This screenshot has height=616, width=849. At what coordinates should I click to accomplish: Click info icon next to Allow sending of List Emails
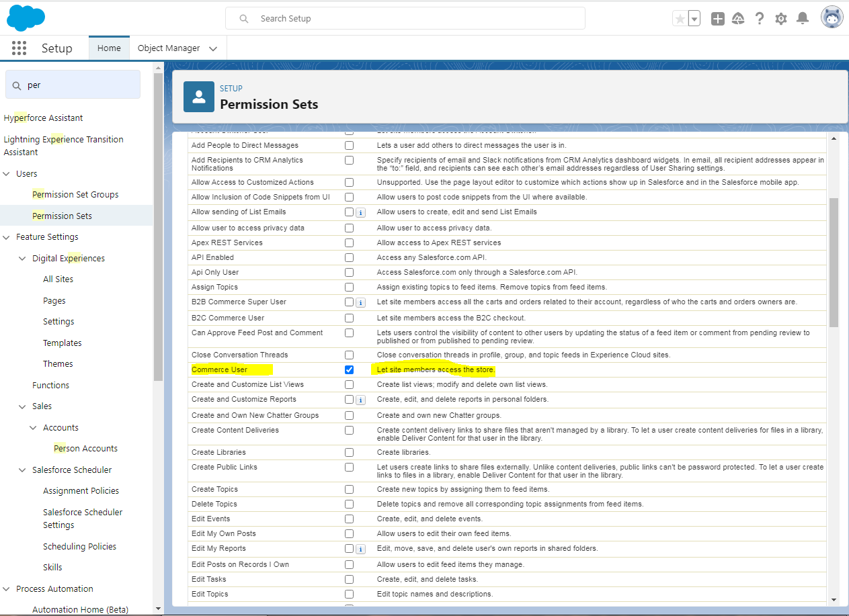pyautogui.click(x=360, y=212)
